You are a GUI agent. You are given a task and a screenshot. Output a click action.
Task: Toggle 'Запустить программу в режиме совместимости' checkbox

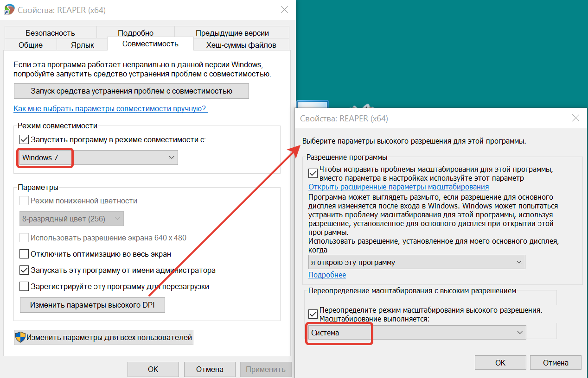pyautogui.click(x=24, y=139)
